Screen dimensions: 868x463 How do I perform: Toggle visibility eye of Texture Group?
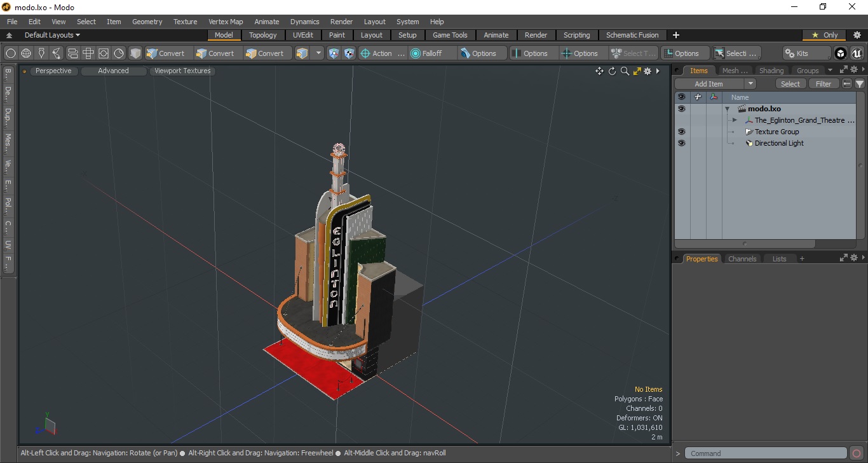click(x=681, y=132)
